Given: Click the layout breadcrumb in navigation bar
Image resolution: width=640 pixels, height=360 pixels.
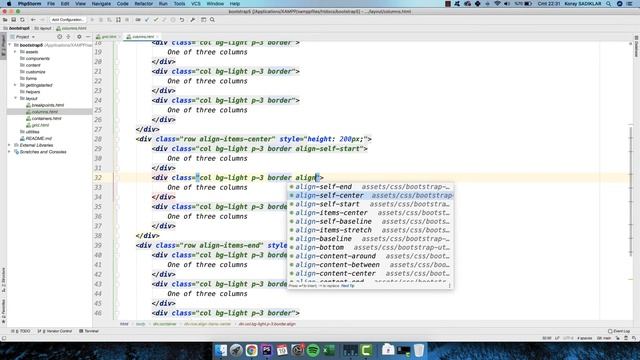Looking at the screenshot, I should click(43, 28).
